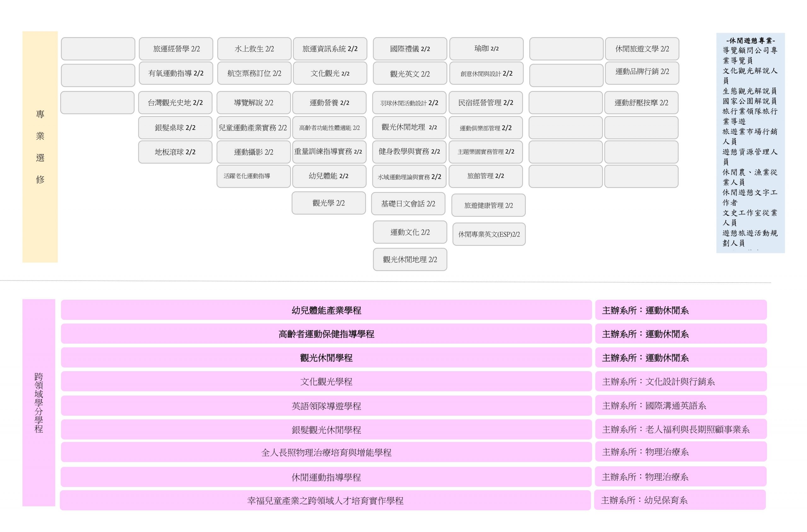Click the 高齡者功能性體適能 2/2 course
The height and width of the screenshot is (532, 807).
point(329,128)
